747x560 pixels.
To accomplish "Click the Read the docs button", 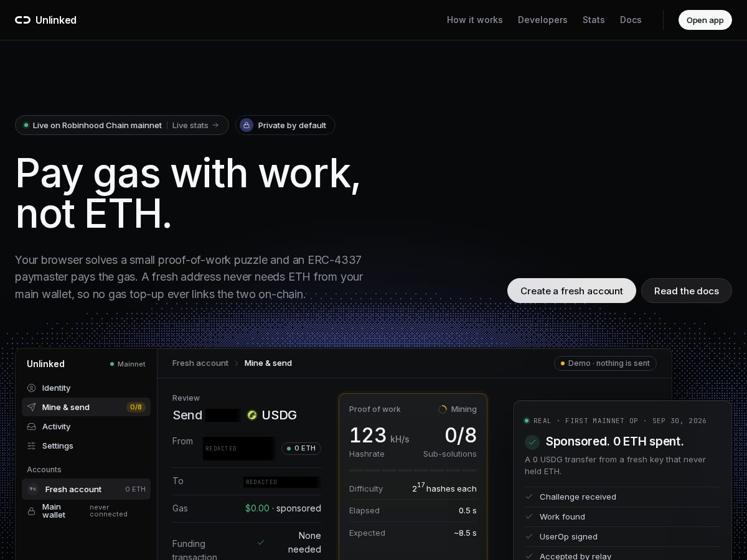I will click(686, 291).
